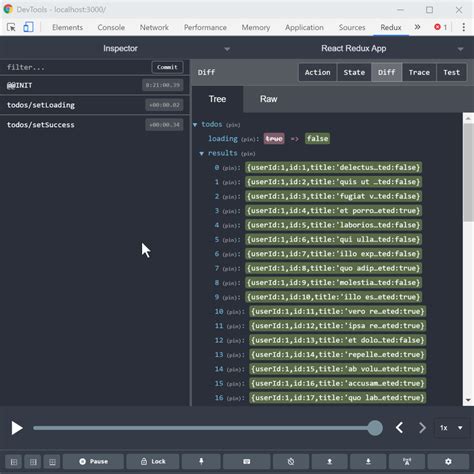Step forward to next action arrow
The height and width of the screenshot is (474, 474).
[422, 428]
